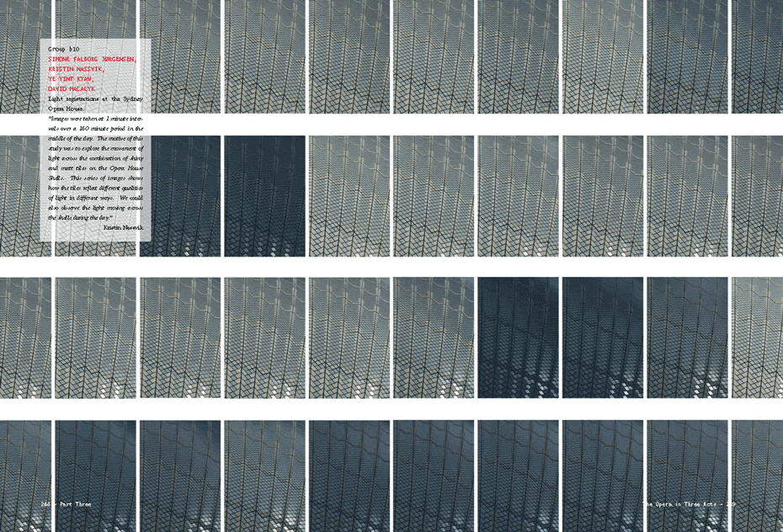Select the name Ye Yint Kyaw
The width and height of the screenshot is (783, 532).
click(x=70, y=79)
